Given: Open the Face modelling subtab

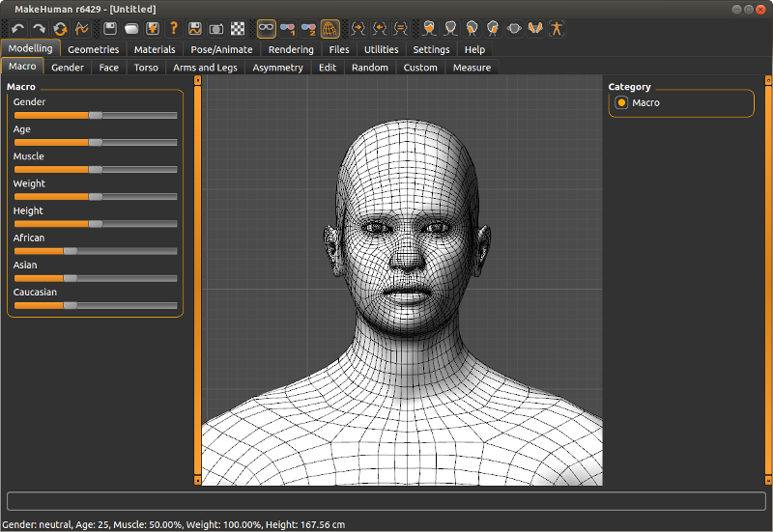Looking at the screenshot, I should point(109,68).
